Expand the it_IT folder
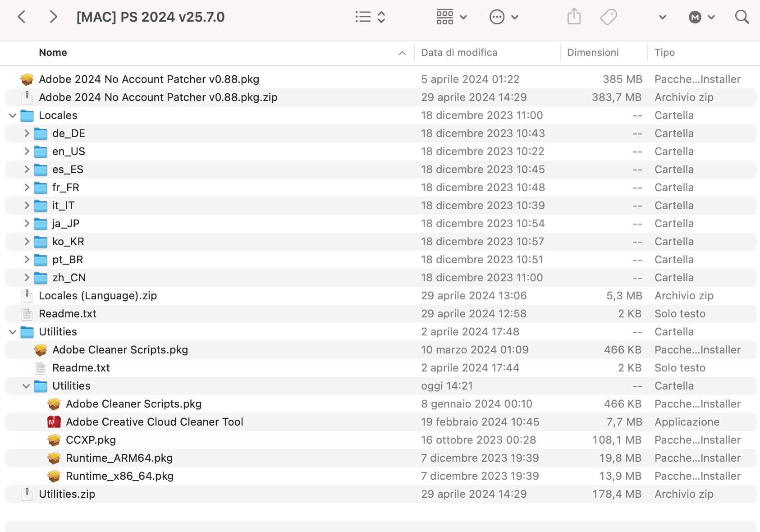Image resolution: width=760 pixels, height=532 pixels. (x=27, y=205)
